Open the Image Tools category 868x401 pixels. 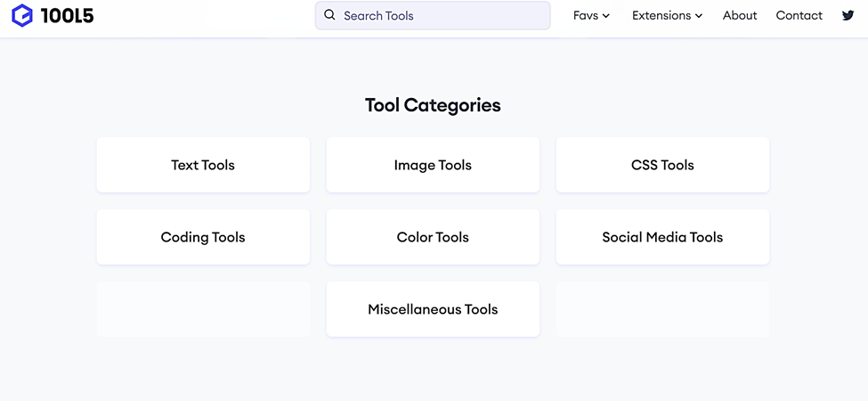click(433, 165)
